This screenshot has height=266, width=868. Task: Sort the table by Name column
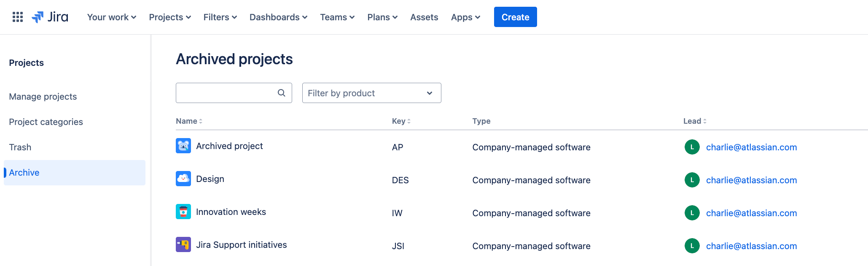(x=189, y=121)
